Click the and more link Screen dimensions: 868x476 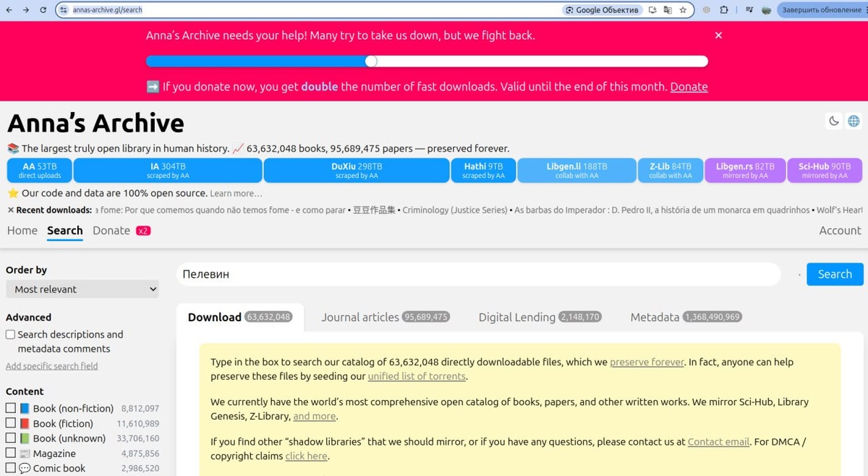click(x=315, y=417)
